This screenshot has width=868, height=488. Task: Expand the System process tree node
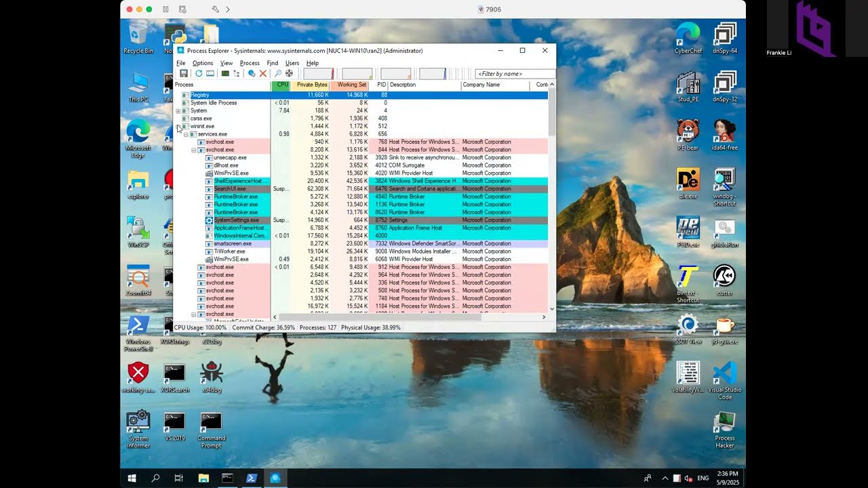(x=178, y=110)
